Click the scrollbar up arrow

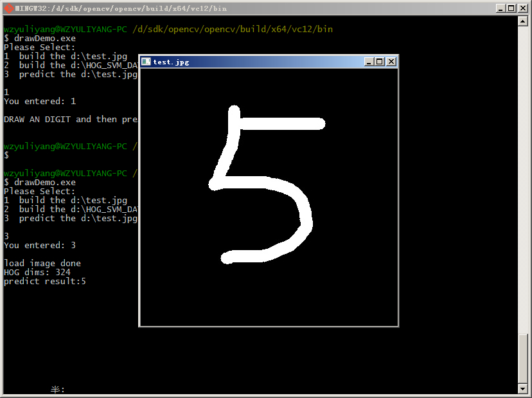pos(522,20)
